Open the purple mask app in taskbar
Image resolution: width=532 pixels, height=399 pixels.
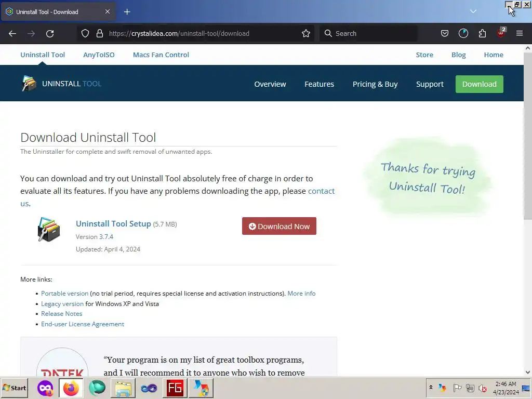[45, 388]
